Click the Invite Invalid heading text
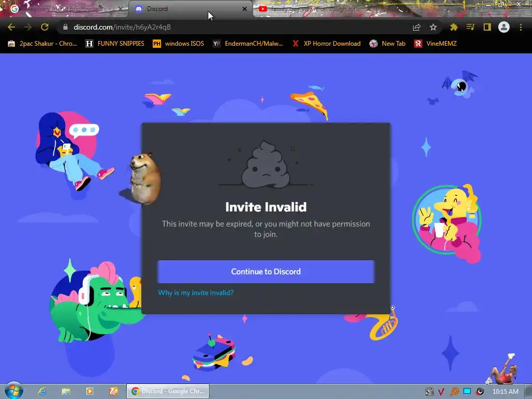 tap(265, 207)
